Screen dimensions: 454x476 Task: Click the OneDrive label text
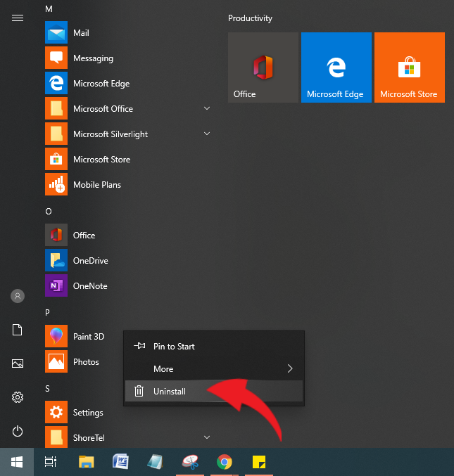point(91,260)
